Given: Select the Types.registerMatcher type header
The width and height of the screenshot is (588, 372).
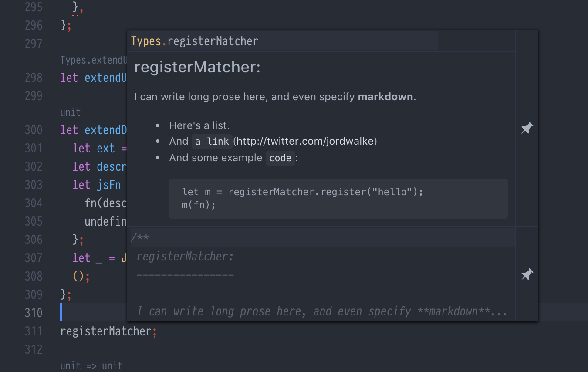Looking at the screenshot, I should (194, 41).
